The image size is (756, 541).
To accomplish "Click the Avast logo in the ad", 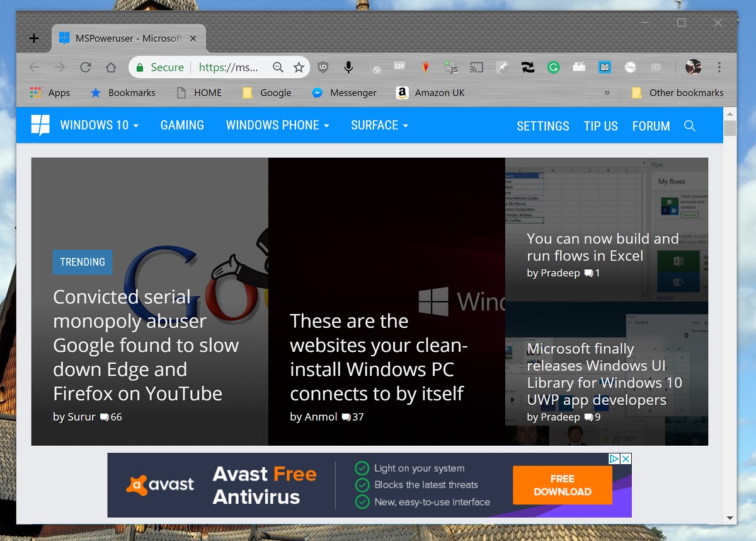I will pyautogui.click(x=161, y=484).
